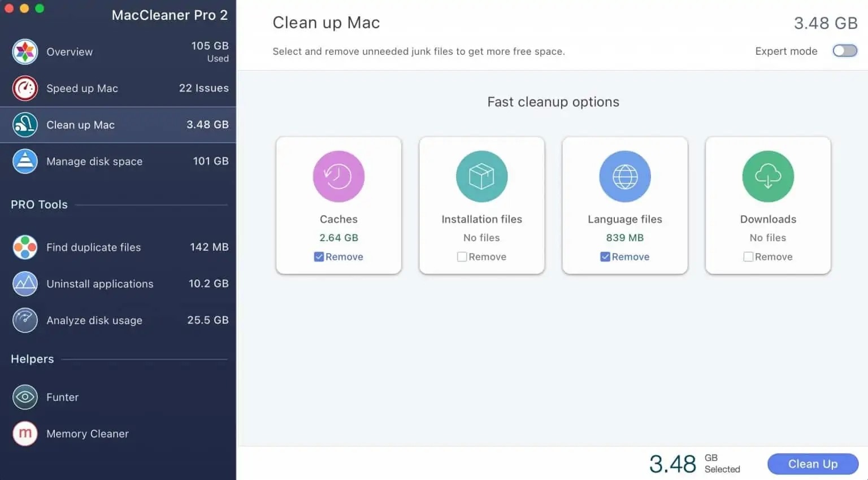Open the Speed up Mac section label
Screen dimensions: 868x480
82,89
